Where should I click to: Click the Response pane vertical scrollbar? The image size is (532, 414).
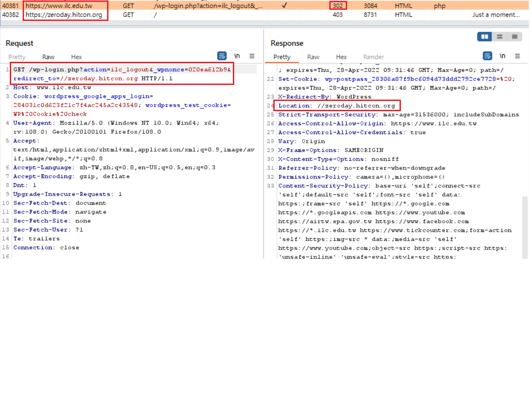click(x=525, y=227)
